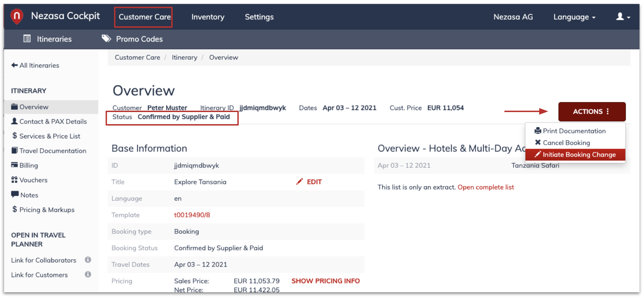Viewport: 644px width, 299px height.
Task: Click SHOW PRICING INFO
Action: pos(326,281)
